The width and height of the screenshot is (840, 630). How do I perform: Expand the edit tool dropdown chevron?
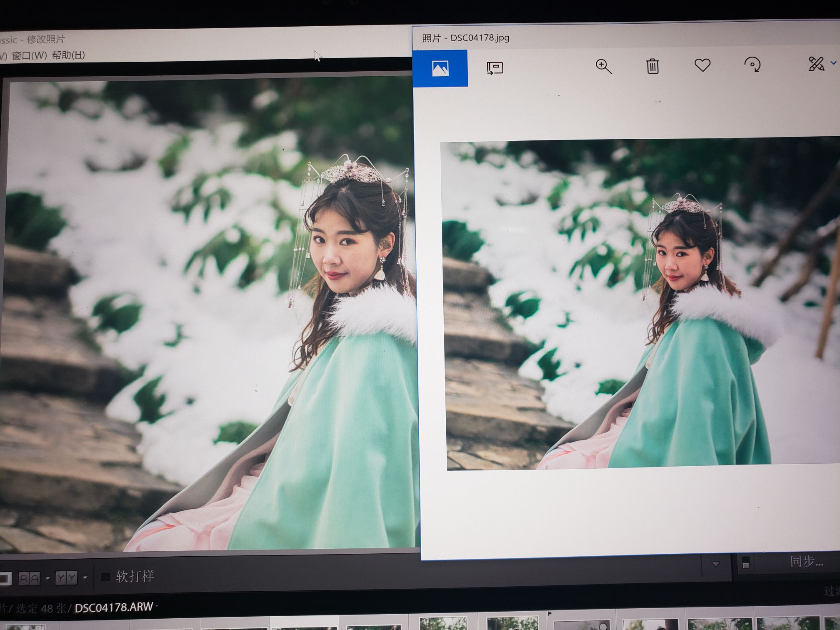coord(833,63)
